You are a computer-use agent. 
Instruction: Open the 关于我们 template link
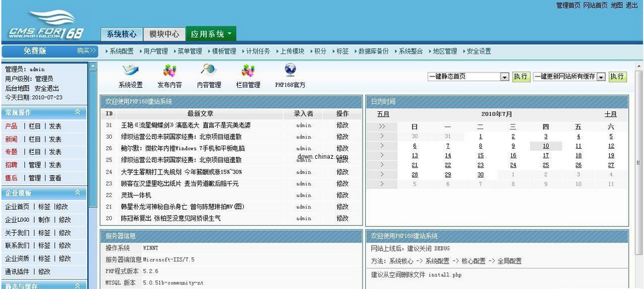(x=17, y=233)
